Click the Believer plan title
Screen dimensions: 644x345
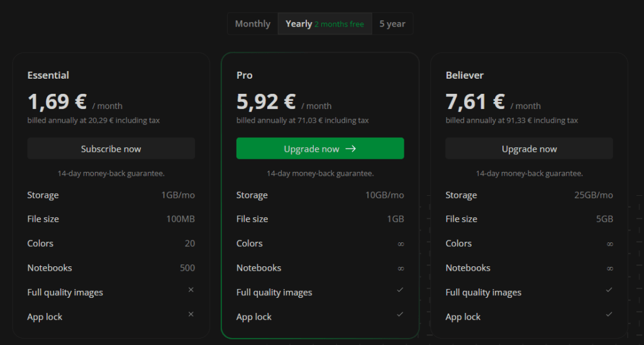coord(465,76)
